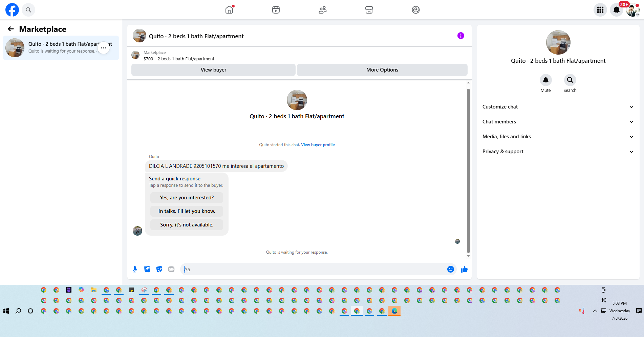Click the voice clip microphone icon
The image size is (644, 337).
[135, 269]
